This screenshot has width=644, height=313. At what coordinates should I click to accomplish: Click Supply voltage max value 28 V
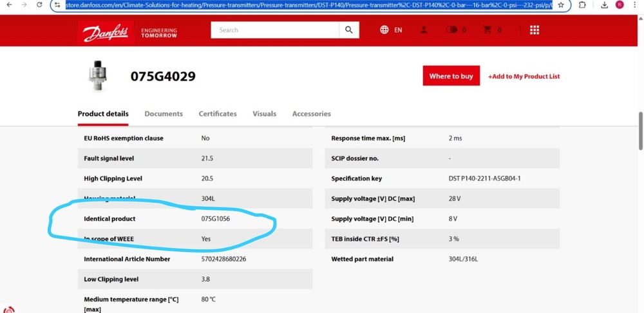(455, 199)
